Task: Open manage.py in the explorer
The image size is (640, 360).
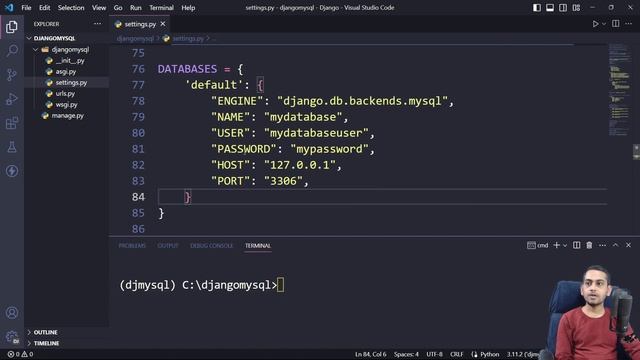Action: click(x=67, y=116)
